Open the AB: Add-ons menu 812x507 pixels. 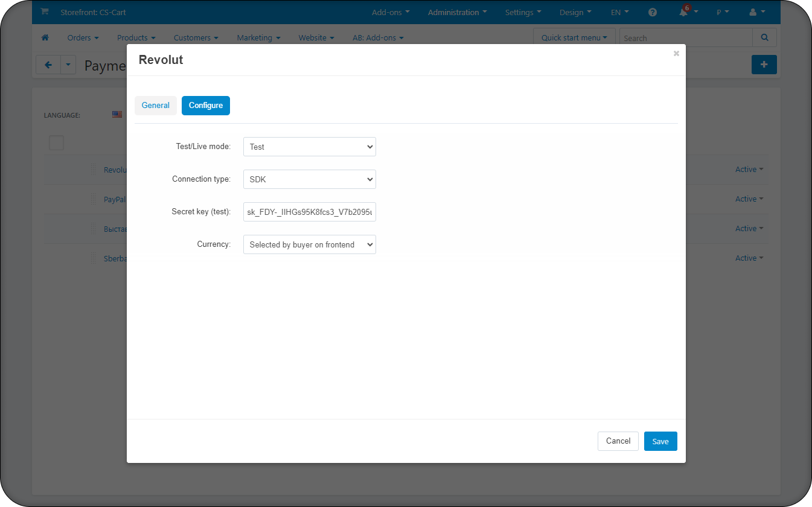[378, 37]
